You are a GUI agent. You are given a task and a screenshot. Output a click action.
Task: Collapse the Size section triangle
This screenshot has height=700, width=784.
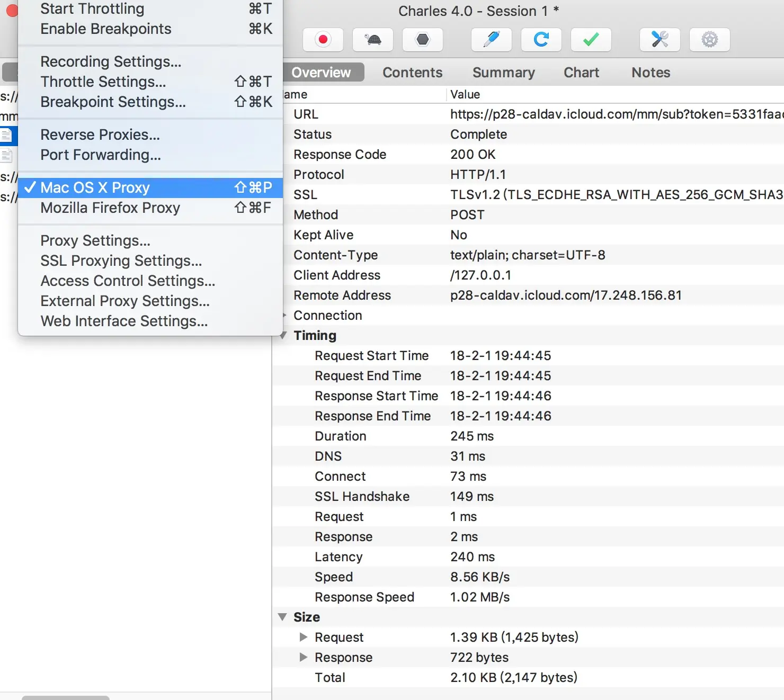[283, 617]
